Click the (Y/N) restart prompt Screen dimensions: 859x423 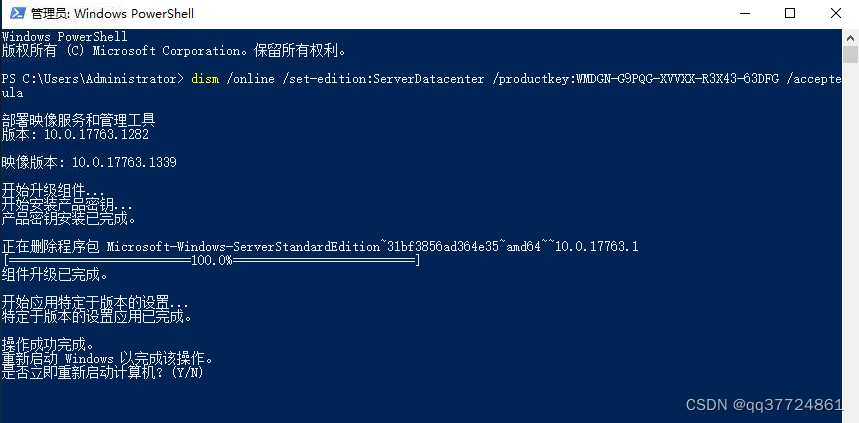[187, 373]
